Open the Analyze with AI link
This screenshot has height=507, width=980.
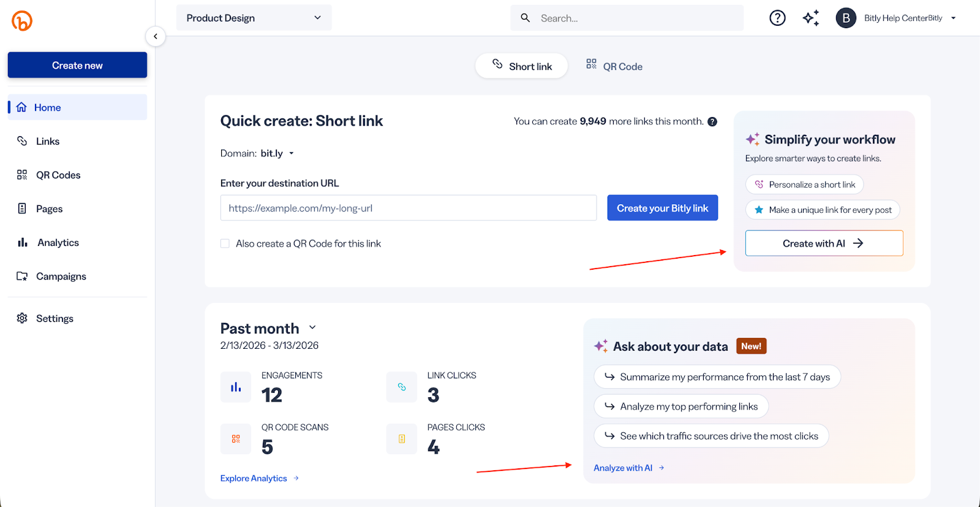coord(629,468)
